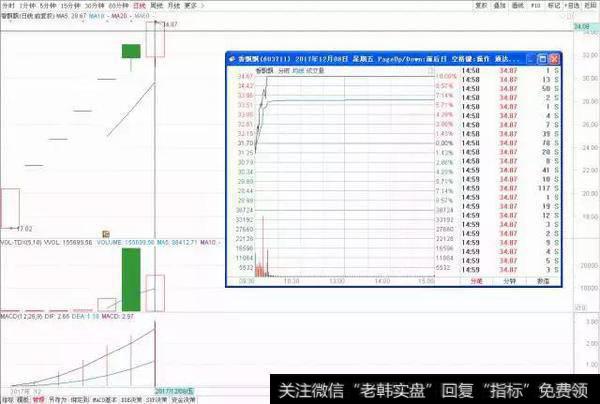Image resolution: width=600 pixels, height=404 pixels.
Task: Open the 更多 timeframes dropdown
Action: click(x=193, y=5)
